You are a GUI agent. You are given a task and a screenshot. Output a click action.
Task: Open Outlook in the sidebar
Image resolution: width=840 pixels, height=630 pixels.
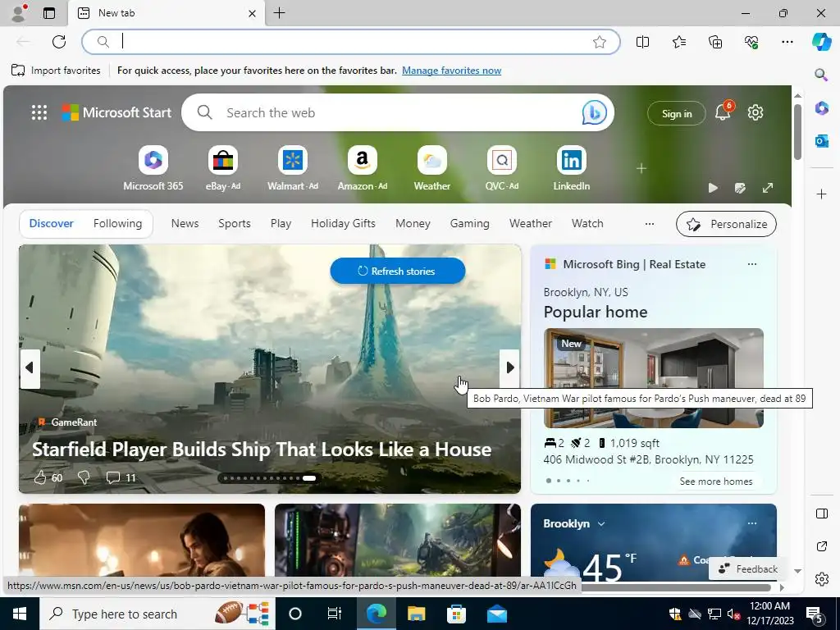[821, 141]
